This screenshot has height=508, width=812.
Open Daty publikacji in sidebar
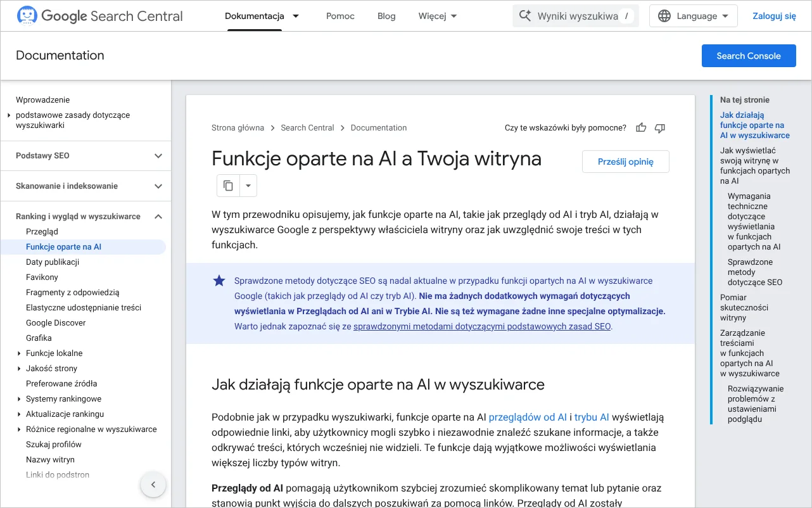pyautogui.click(x=53, y=262)
